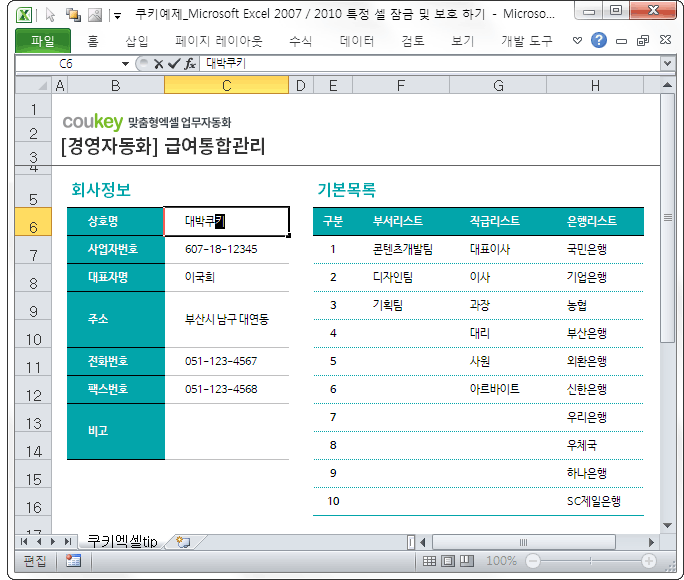Zoom out with the minus button
Image resolution: width=684 pixels, height=580 pixels.
click(x=533, y=561)
